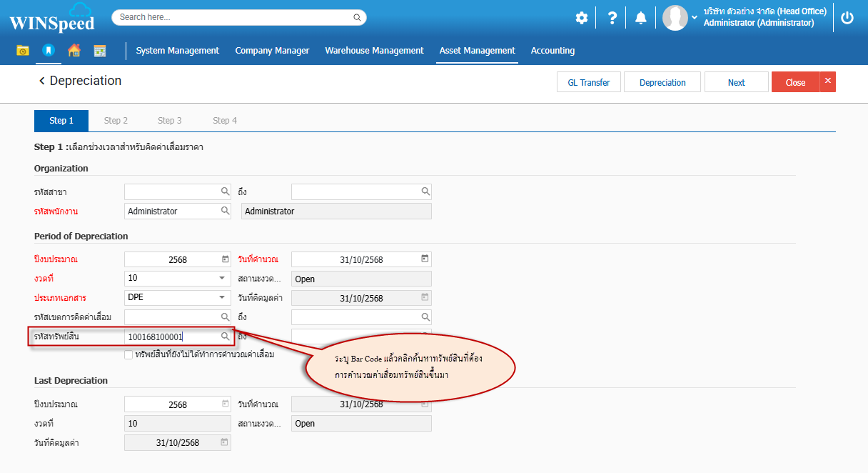
Task: Click the bookmark icon in the toolbar
Action: [x=48, y=51]
